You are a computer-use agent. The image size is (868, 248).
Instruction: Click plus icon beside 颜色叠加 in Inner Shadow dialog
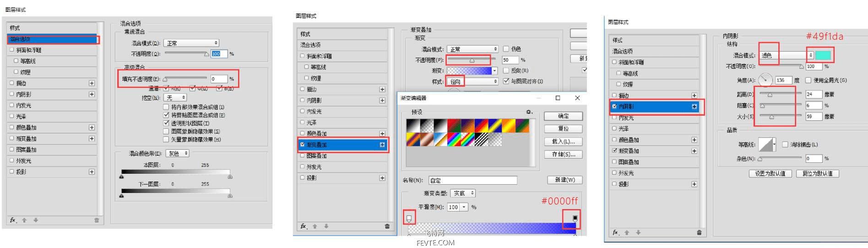pyautogui.click(x=694, y=140)
